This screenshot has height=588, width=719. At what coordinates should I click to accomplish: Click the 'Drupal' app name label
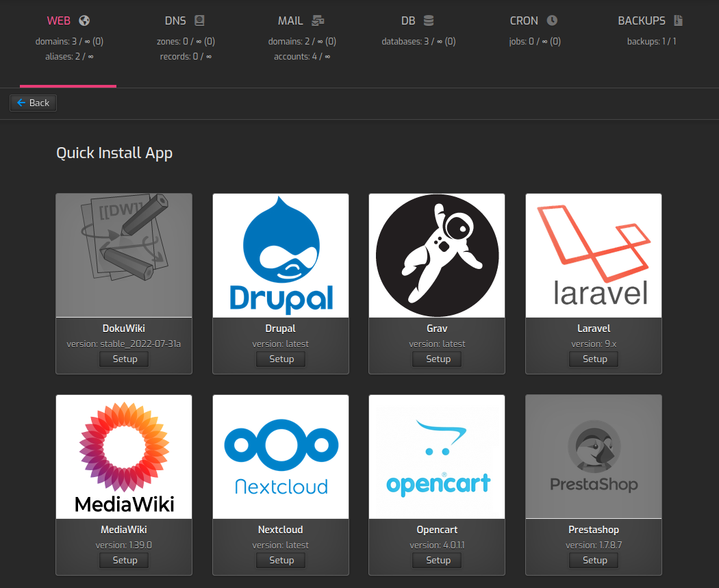pyautogui.click(x=281, y=328)
